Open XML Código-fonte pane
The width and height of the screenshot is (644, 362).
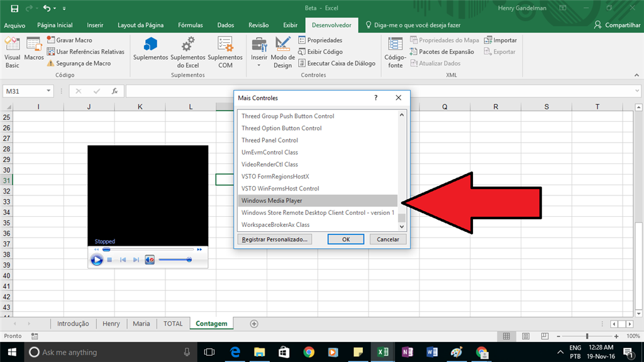(x=395, y=52)
